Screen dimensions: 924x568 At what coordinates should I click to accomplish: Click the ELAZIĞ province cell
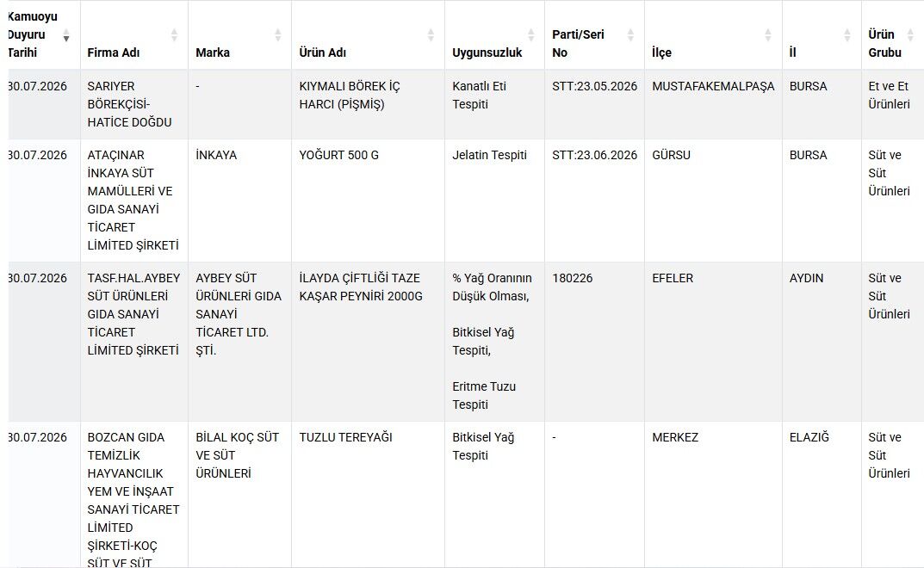(x=822, y=495)
